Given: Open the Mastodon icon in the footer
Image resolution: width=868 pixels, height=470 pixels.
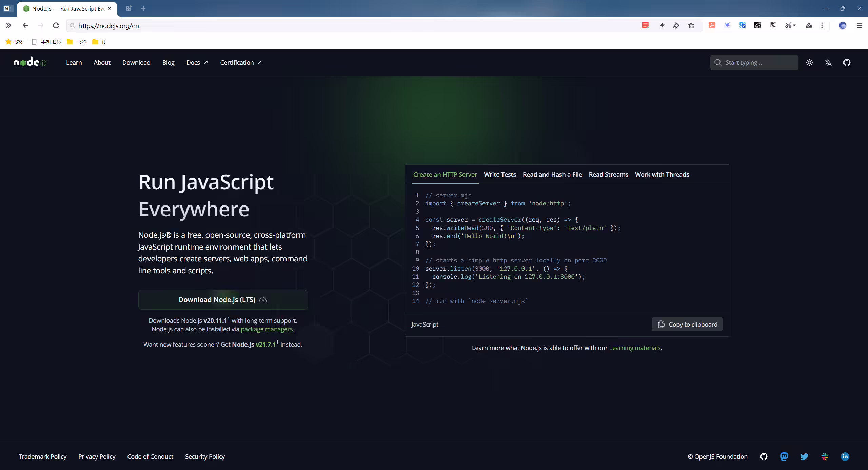Looking at the screenshot, I should pyautogui.click(x=784, y=456).
